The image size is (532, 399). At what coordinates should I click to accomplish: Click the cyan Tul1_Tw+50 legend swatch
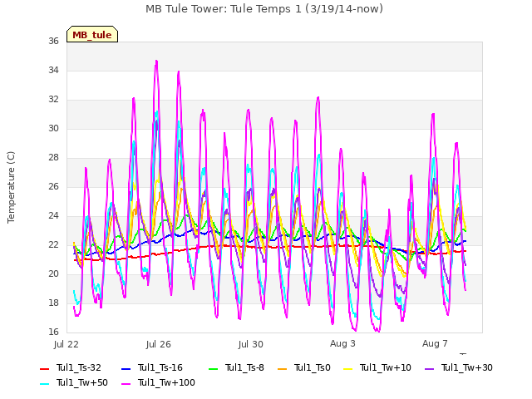(x=44, y=384)
